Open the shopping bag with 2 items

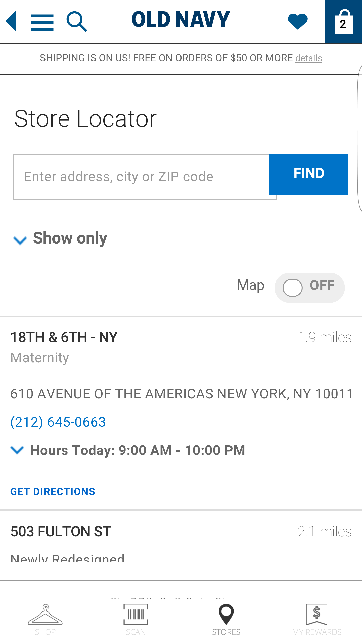343,22
